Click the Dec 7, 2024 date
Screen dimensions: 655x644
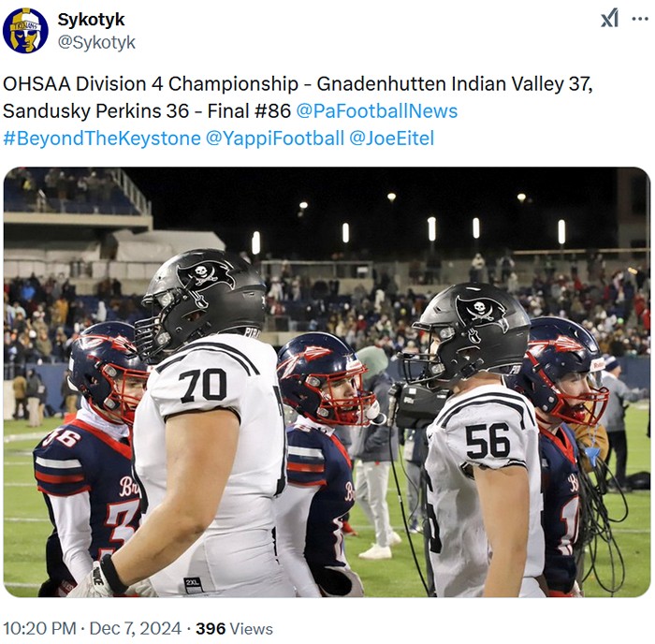(136, 628)
